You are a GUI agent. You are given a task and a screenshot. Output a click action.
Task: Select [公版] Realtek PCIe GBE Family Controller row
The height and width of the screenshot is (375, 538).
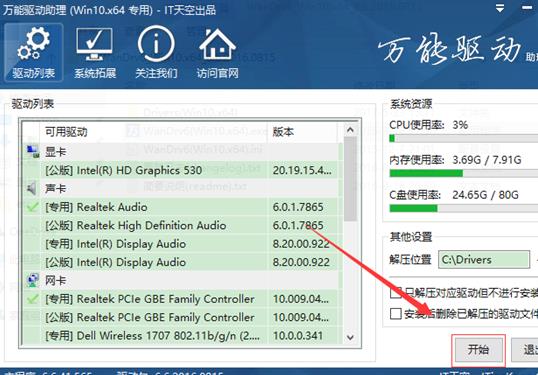182,317
